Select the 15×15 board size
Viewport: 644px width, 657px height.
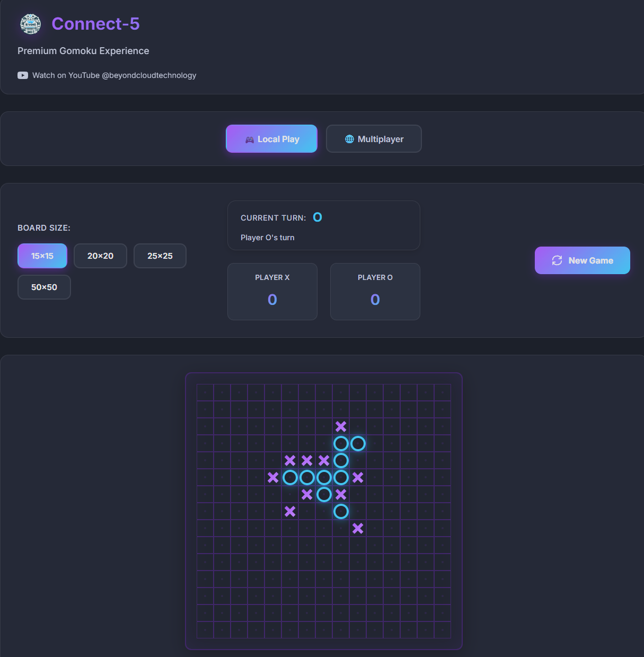pyautogui.click(x=42, y=256)
